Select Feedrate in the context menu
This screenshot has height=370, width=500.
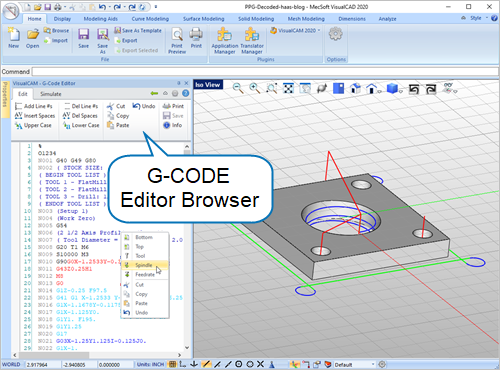pos(144,274)
